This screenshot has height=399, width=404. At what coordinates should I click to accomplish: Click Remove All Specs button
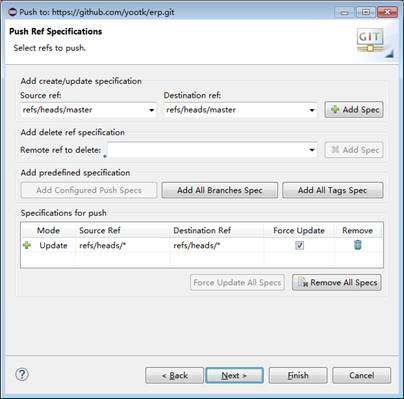[x=337, y=283]
